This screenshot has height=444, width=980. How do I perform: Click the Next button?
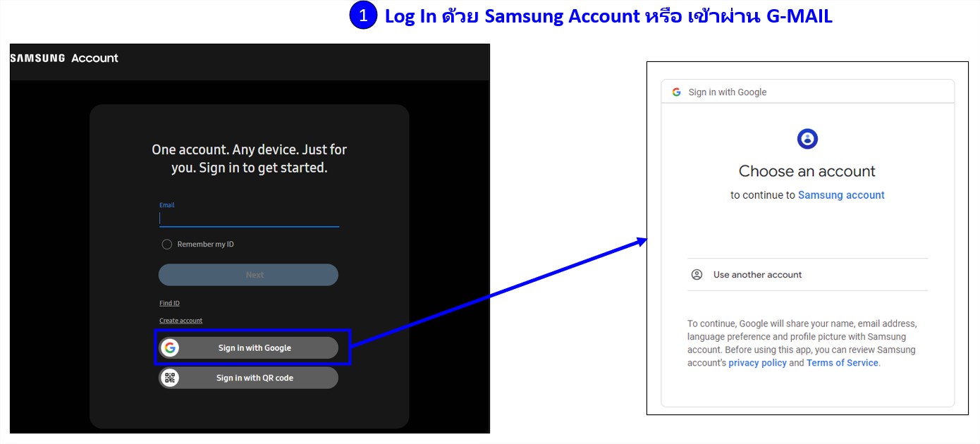pyautogui.click(x=248, y=275)
